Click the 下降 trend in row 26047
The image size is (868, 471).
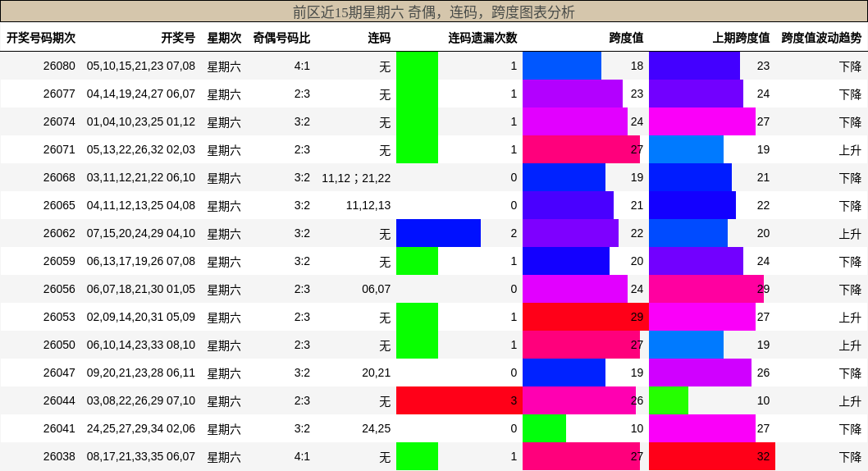(850, 373)
